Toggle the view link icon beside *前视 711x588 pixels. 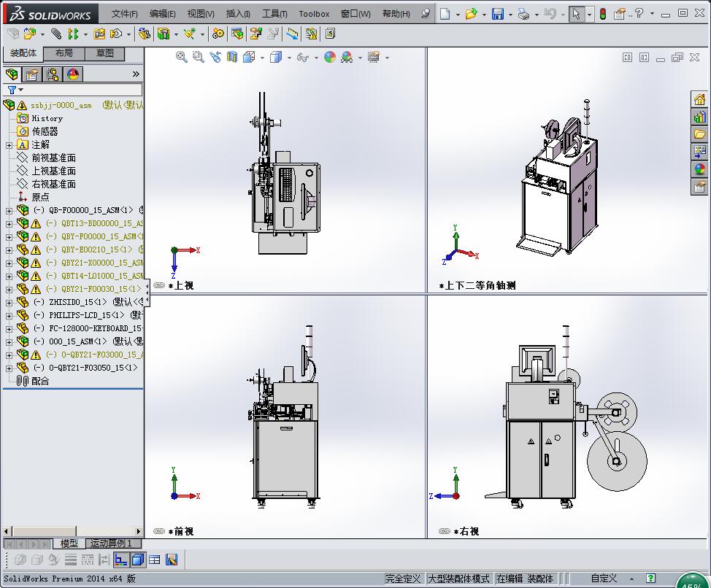(159, 532)
